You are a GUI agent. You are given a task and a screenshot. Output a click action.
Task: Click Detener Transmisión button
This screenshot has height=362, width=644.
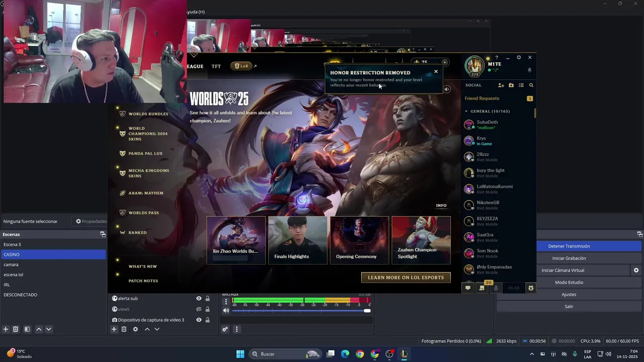569,246
